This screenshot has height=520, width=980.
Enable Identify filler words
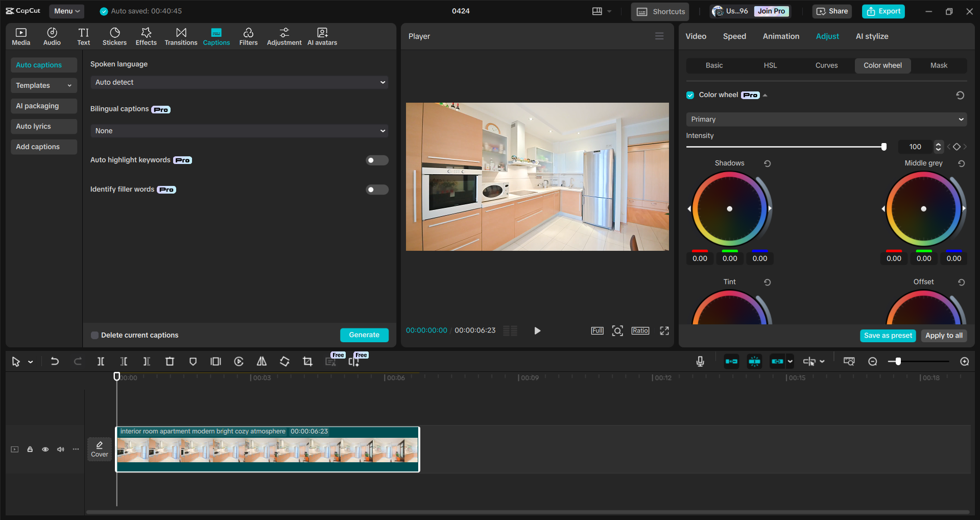point(376,190)
